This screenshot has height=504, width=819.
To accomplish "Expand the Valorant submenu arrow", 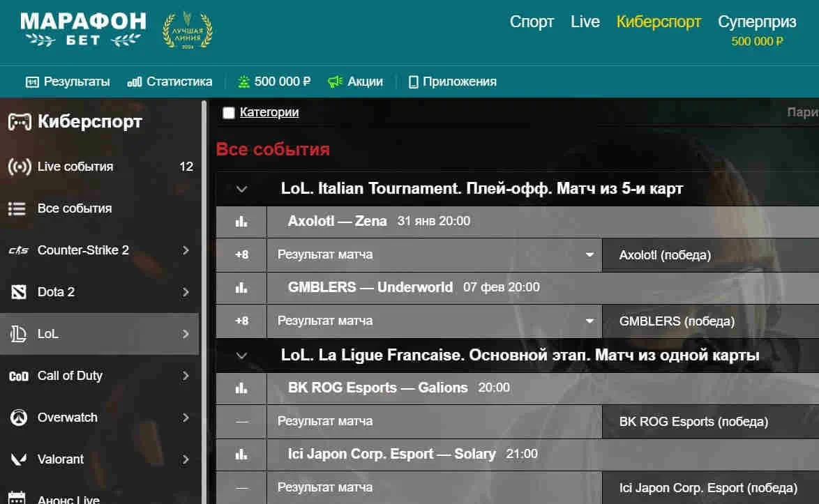I will (186, 459).
